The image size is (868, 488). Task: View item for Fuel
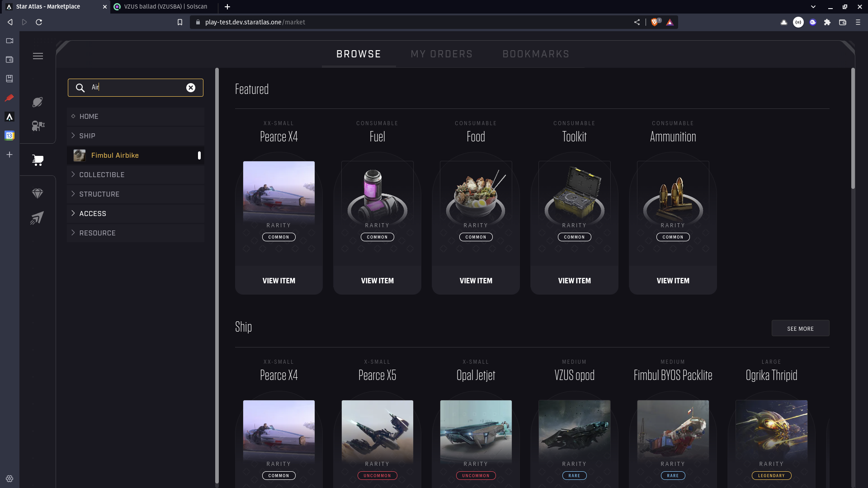377,281
